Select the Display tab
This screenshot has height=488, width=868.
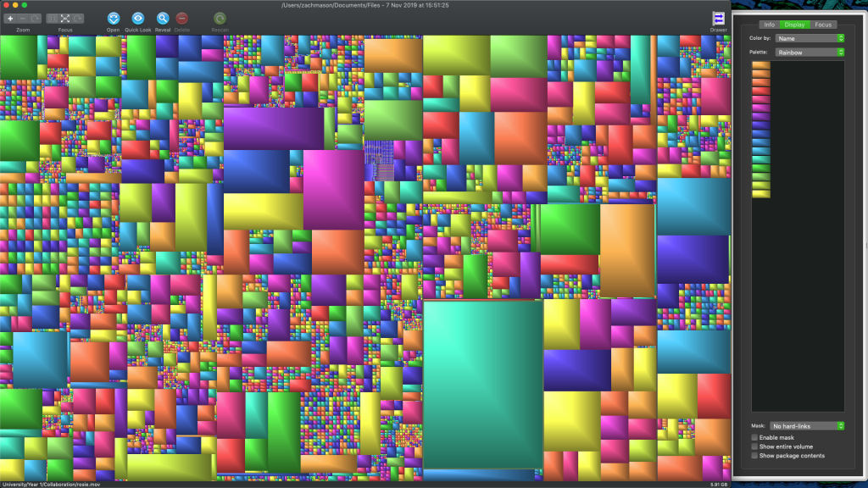click(794, 25)
